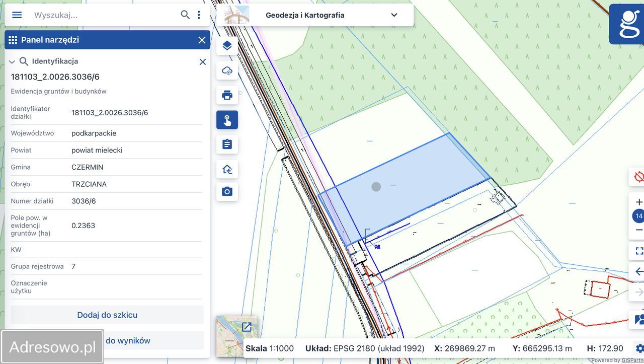Open the property price house-euro tool

tap(227, 169)
